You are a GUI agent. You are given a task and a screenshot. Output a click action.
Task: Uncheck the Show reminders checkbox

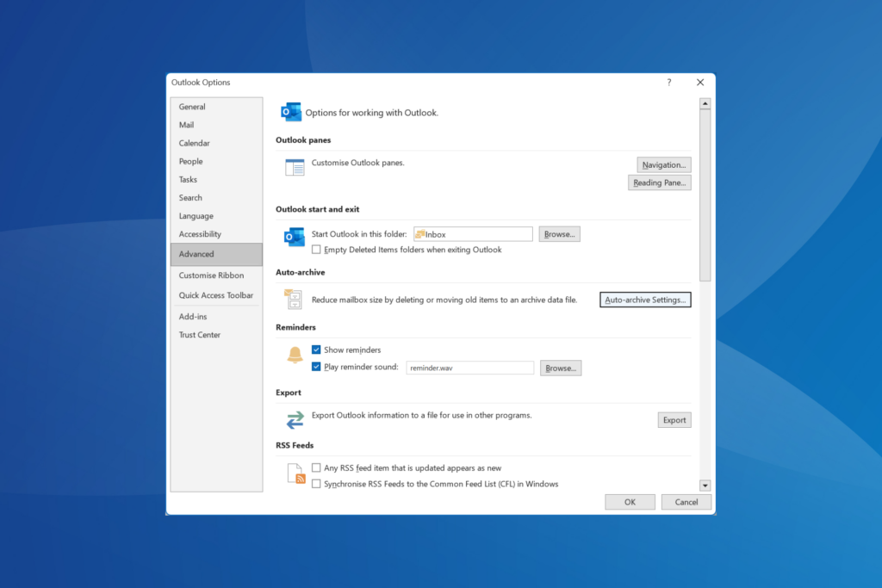pos(316,350)
